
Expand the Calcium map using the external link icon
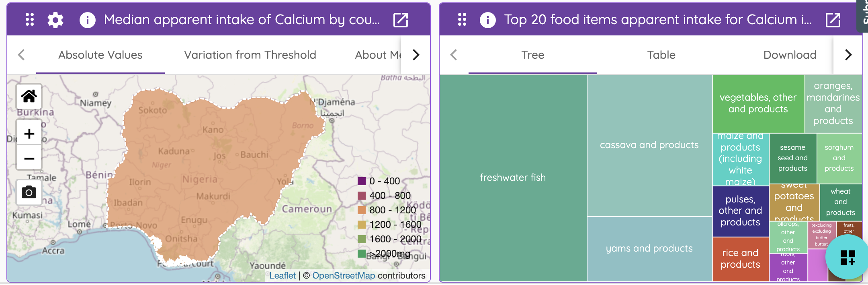pyautogui.click(x=401, y=19)
